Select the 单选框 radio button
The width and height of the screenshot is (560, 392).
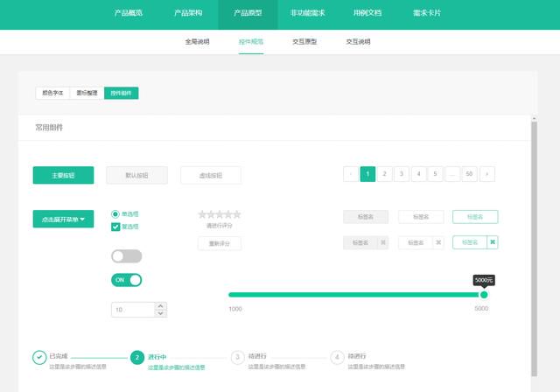115,214
